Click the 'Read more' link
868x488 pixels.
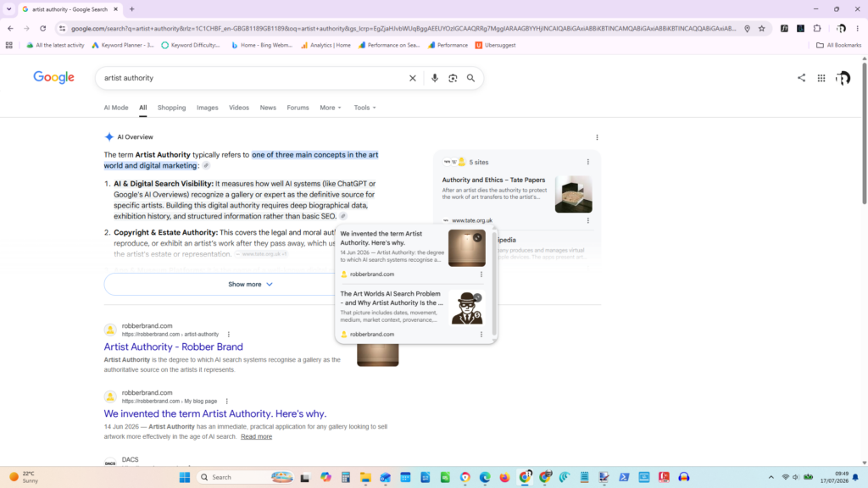point(256,436)
